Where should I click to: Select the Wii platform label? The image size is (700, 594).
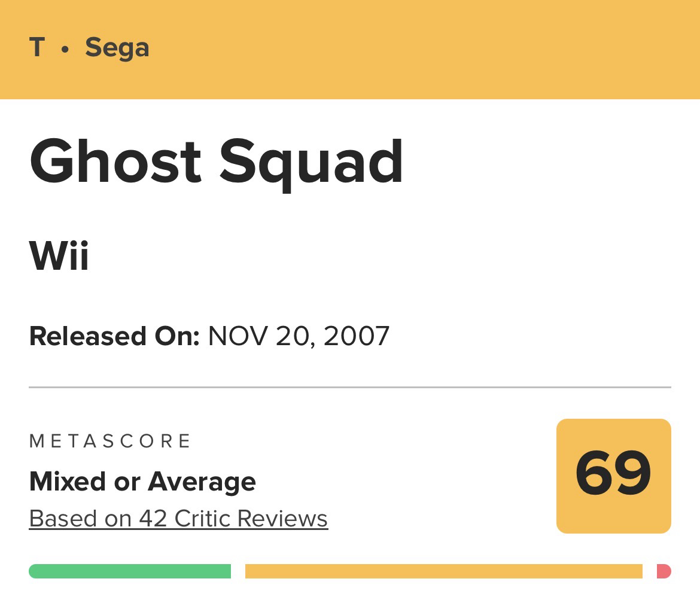point(59,256)
